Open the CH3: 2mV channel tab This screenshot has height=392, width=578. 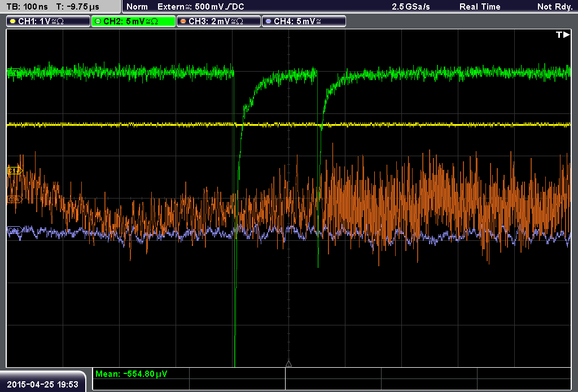218,21
